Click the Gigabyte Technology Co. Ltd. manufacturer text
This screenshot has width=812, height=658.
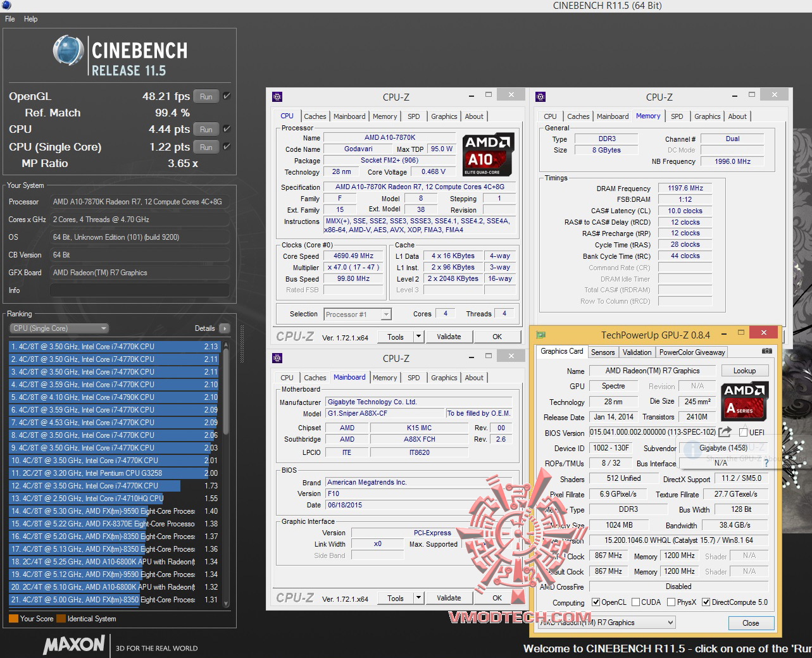pos(372,402)
